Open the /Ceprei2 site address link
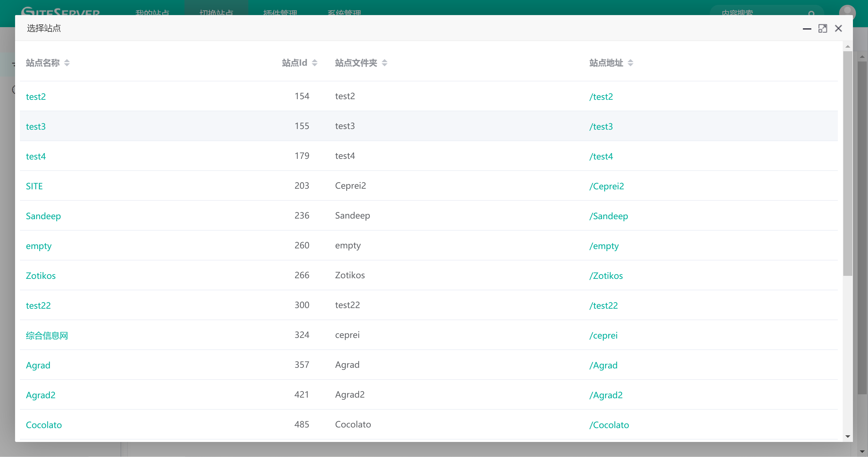Image resolution: width=868 pixels, height=457 pixels. 606,186
